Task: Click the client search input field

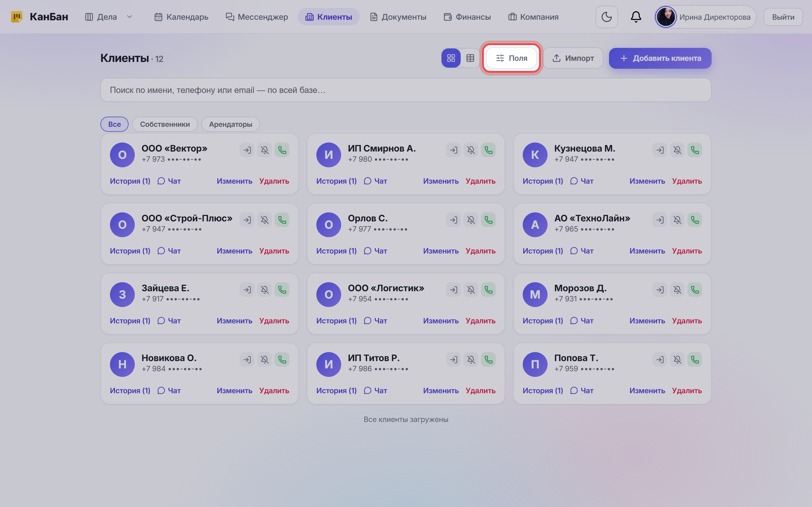Action: [406, 90]
